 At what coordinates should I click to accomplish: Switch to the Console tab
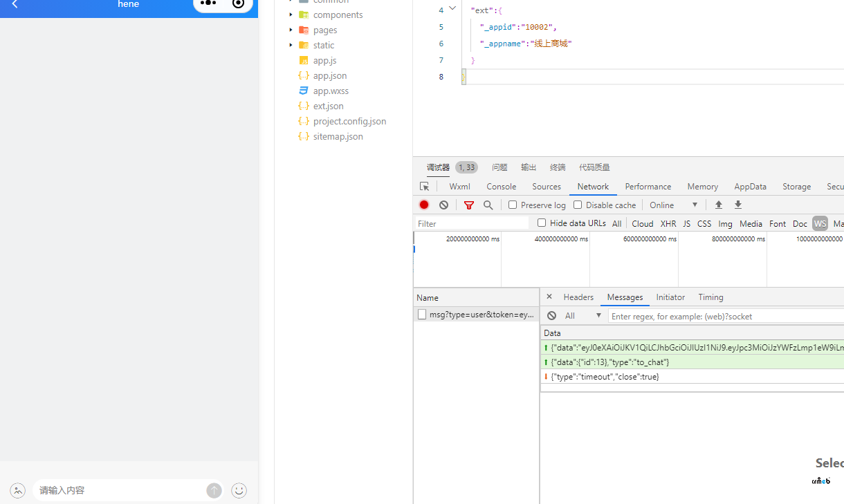(501, 187)
